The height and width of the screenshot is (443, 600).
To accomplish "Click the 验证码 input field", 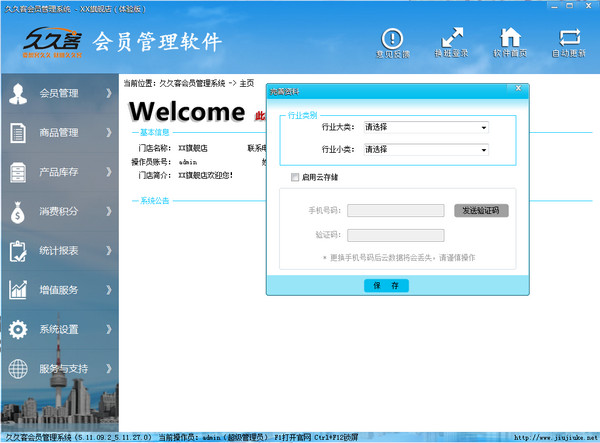I will (395, 235).
